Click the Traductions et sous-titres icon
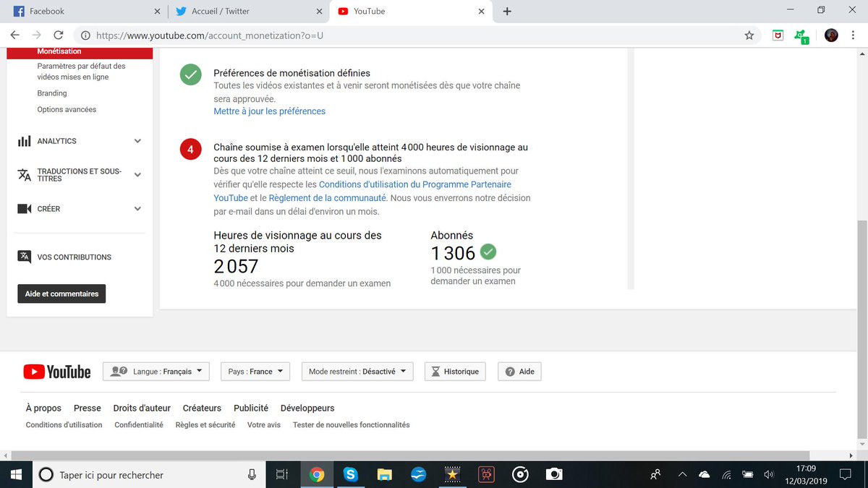 click(x=25, y=175)
